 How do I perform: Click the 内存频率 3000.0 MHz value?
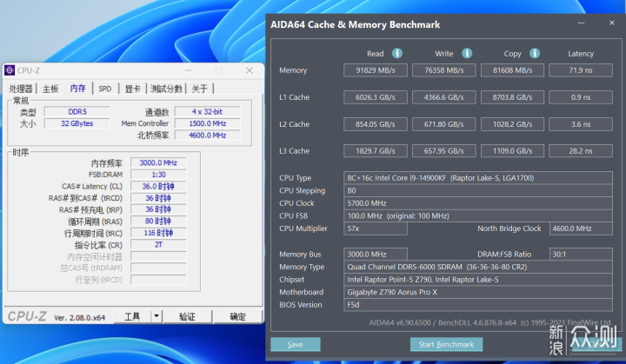[x=158, y=162]
